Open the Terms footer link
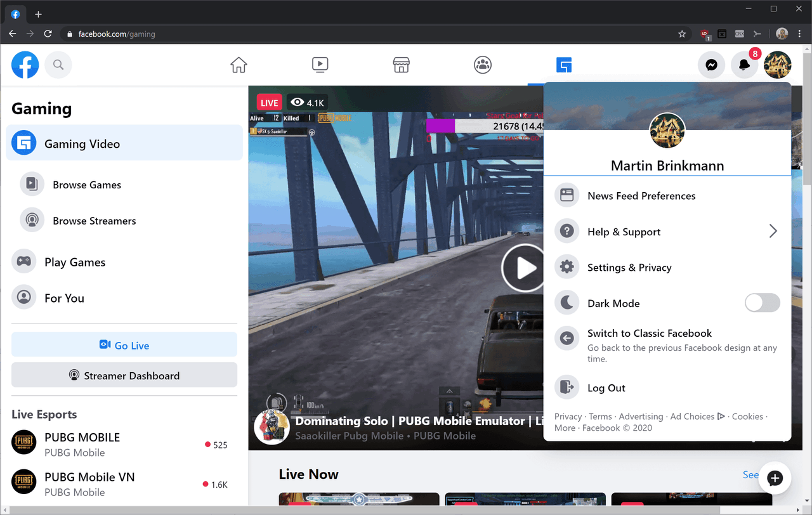The image size is (812, 515). 600,416
